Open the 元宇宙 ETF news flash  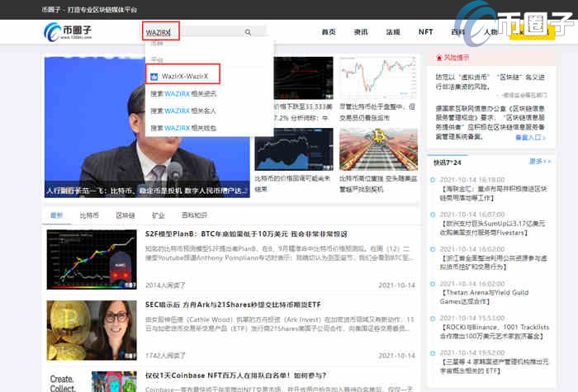[x=494, y=366]
